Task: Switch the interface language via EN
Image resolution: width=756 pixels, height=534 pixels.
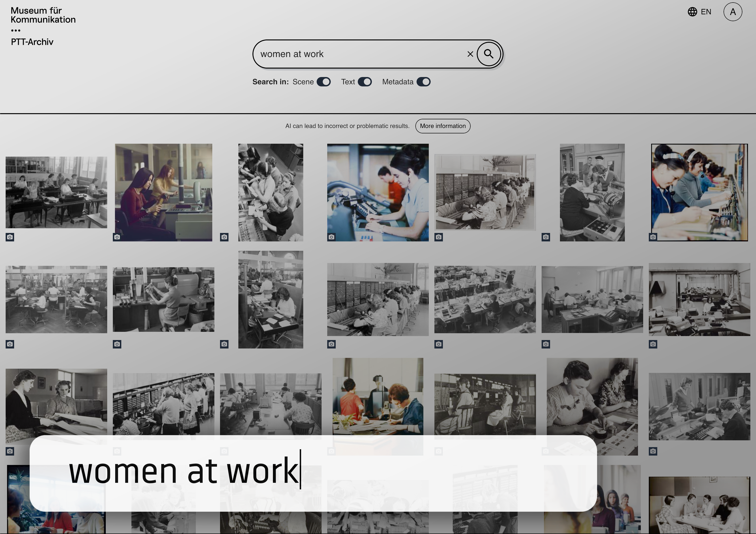Action: pos(706,12)
